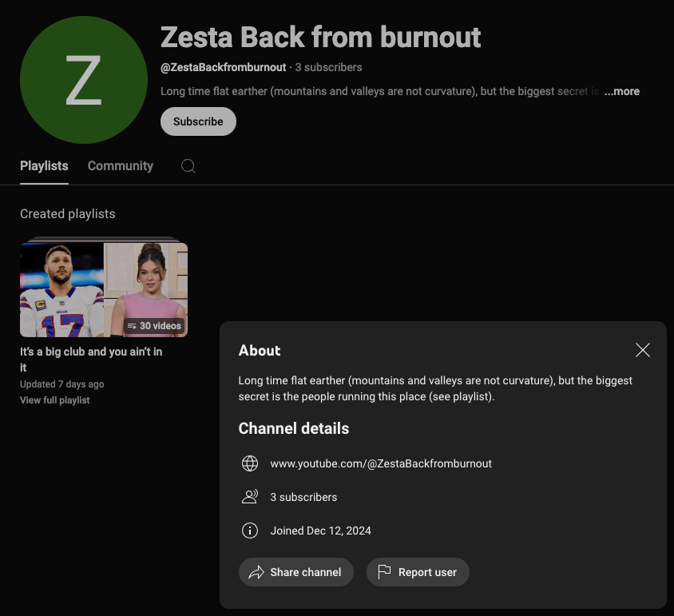Close the About dialog

point(643,350)
